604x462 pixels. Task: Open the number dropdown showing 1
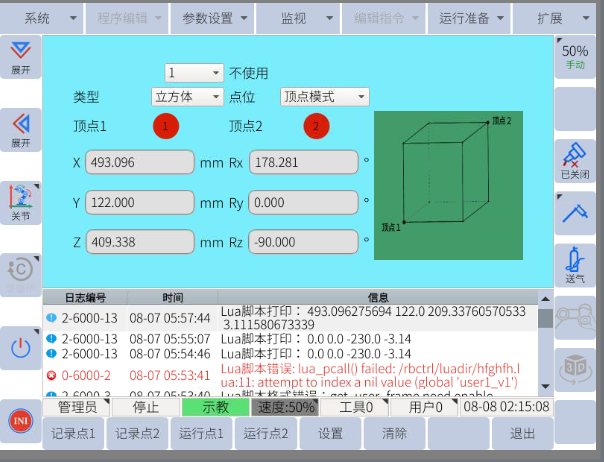[194, 73]
